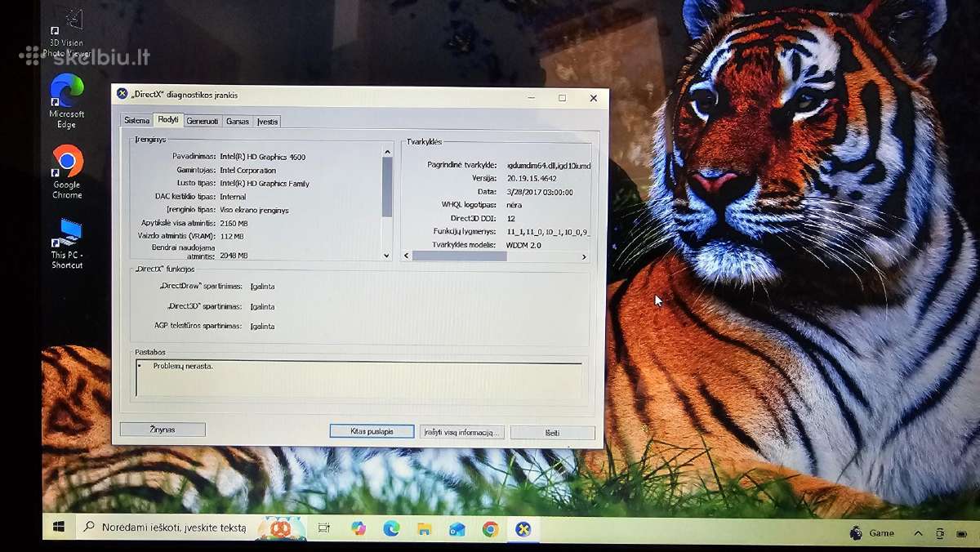Click the WDDM 2.0 driver model value

tap(523, 245)
